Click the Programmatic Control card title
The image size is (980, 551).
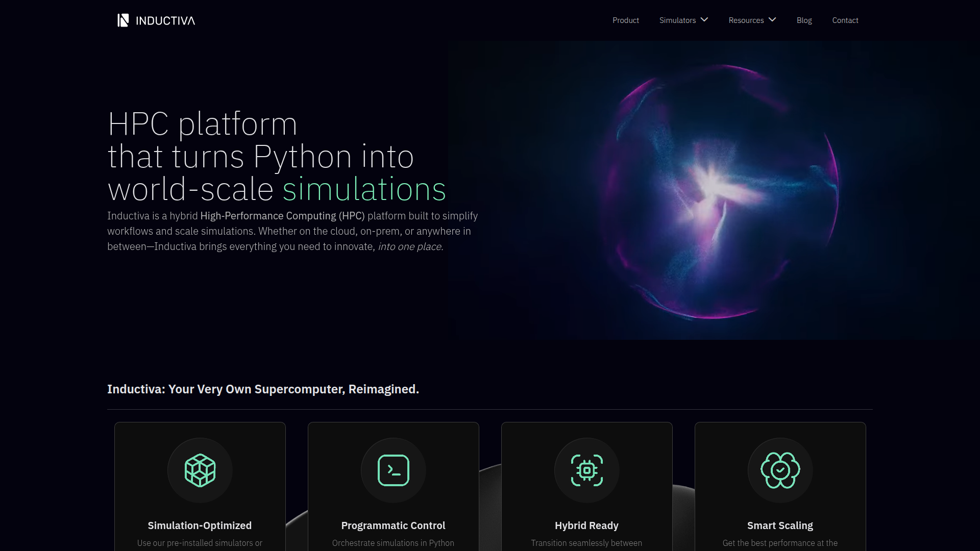coord(393,525)
